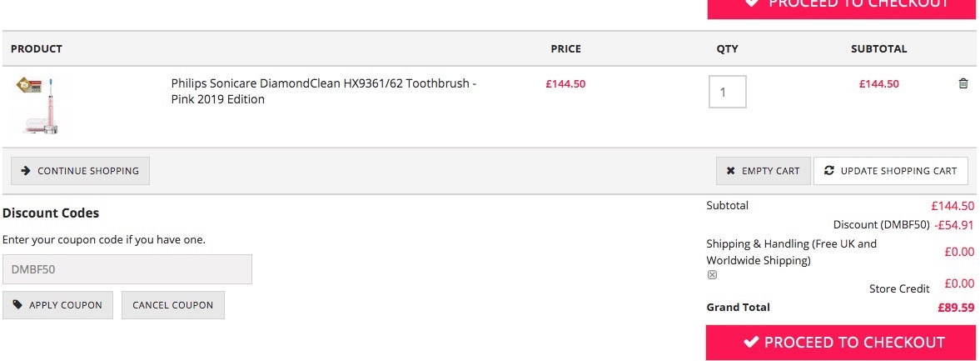Viewport: 980px width, 361px height.
Task: Click the Update Shopping Cart button
Action: (891, 171)
